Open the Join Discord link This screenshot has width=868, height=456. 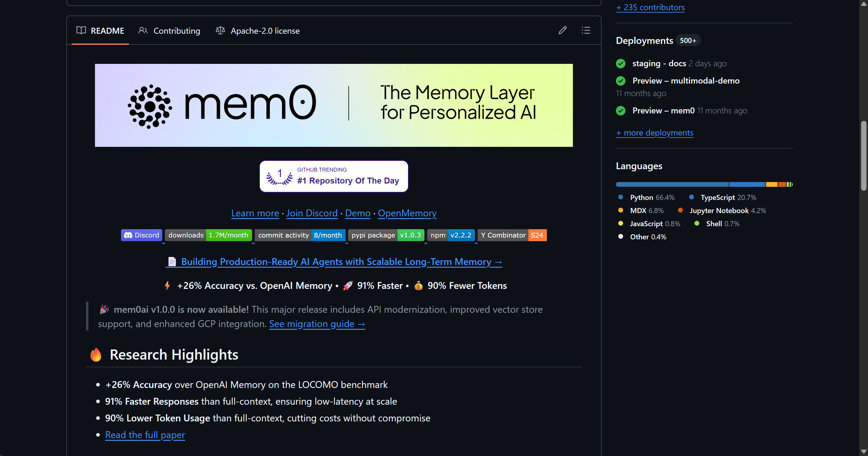tap(312, 213)
